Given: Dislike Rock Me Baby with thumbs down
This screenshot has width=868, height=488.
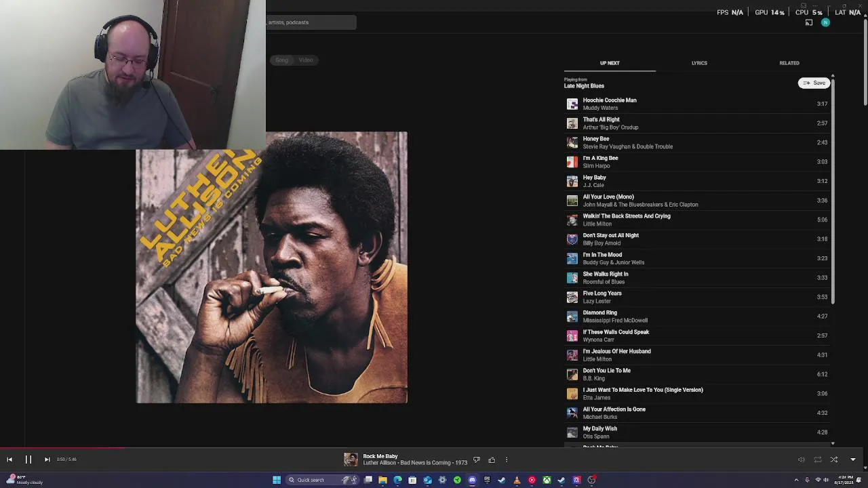Looking at the screenshot, I should click(x=477, y=460).
